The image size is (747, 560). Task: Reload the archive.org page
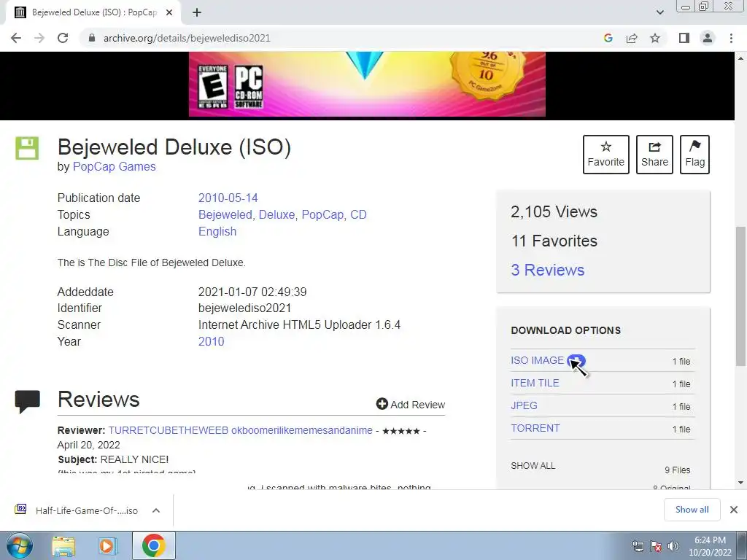point(63,38)
